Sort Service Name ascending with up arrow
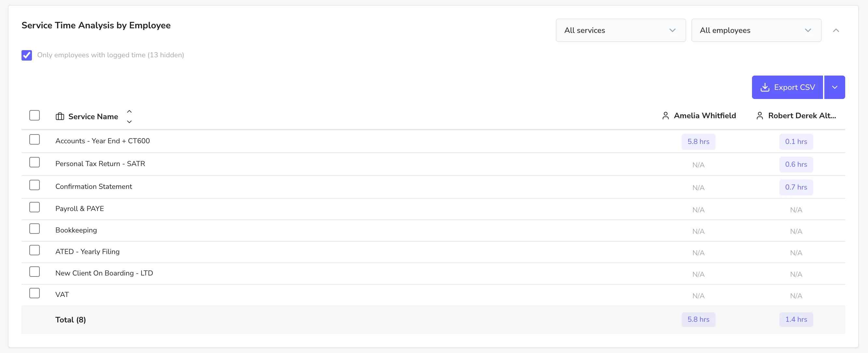The image size is (868, 353). [129, 111]
